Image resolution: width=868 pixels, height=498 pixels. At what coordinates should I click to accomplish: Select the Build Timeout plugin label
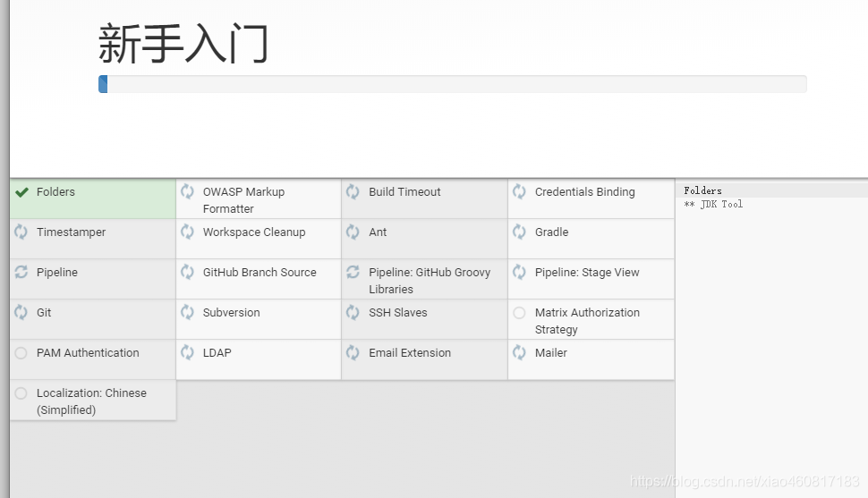404,192
